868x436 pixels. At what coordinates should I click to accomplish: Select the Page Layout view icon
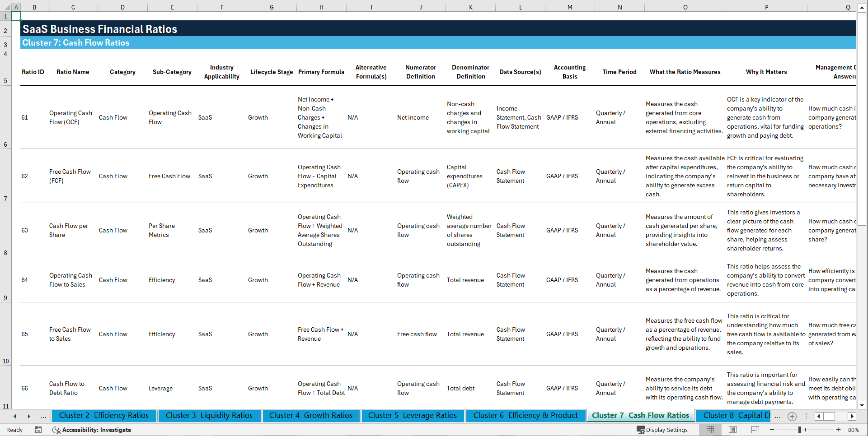732,430
